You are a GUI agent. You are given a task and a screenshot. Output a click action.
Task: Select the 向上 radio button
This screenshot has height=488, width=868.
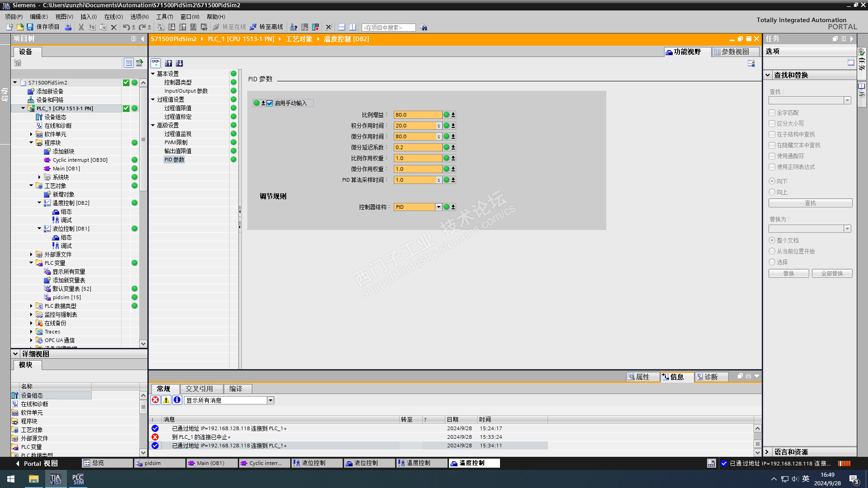tap(772, 192)
